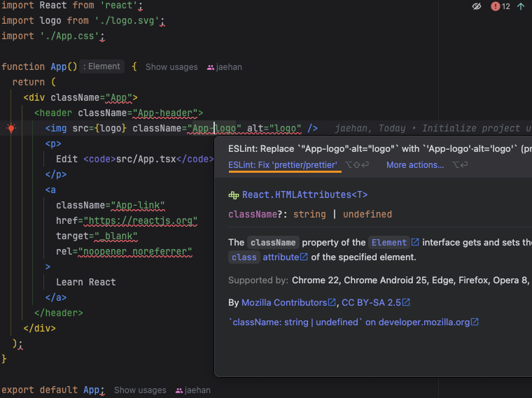Click the './logo.svg' import path

[x=127, y=20]
